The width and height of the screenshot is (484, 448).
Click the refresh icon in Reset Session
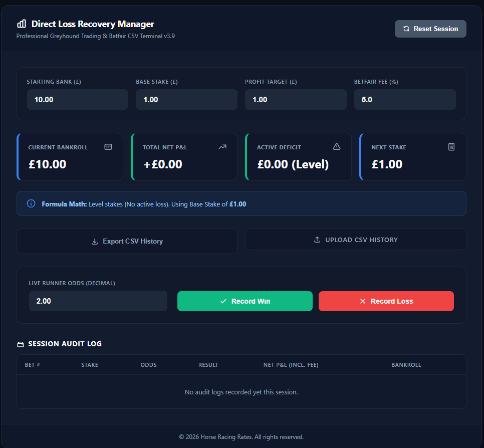click(406, 29)
